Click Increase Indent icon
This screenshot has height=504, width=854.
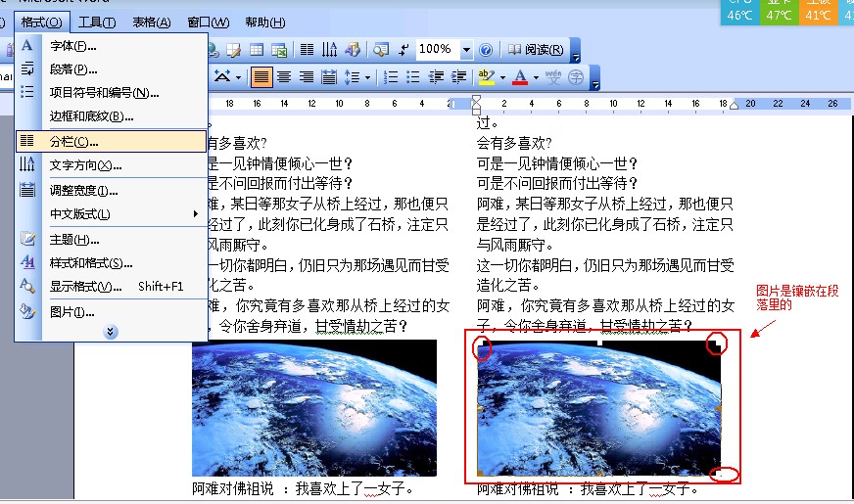pos(458,77)
